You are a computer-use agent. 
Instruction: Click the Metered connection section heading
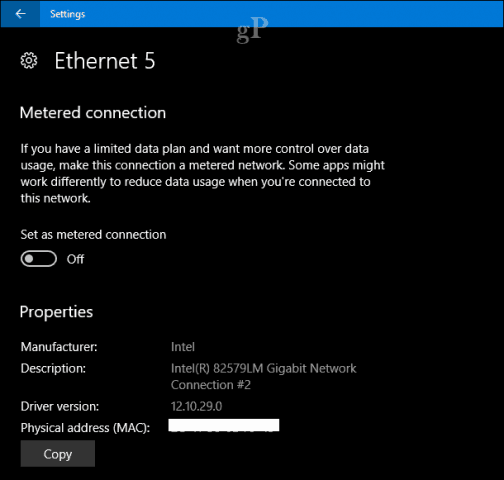(x=93, y=113)
